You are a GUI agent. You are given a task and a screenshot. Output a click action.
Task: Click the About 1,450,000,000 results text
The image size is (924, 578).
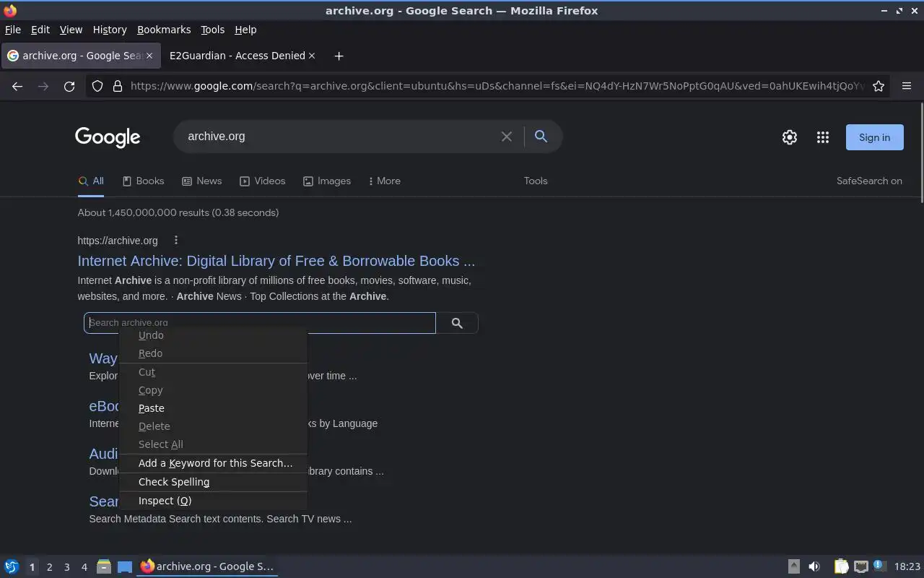pos(178,212)
